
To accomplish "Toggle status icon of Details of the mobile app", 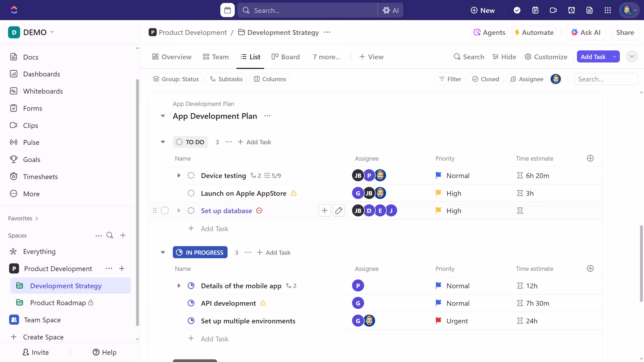I will click(191, 286).
